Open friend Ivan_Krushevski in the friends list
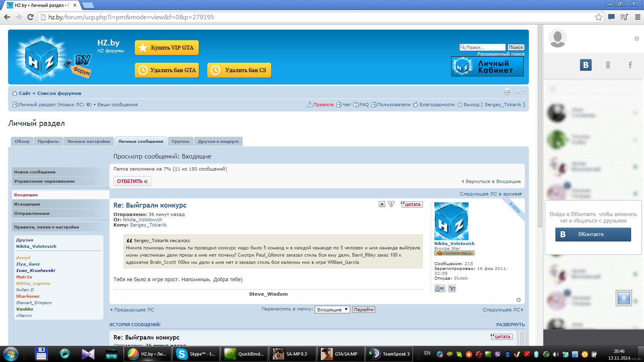Viewport: 644px width, 362px height. [35, 270]
